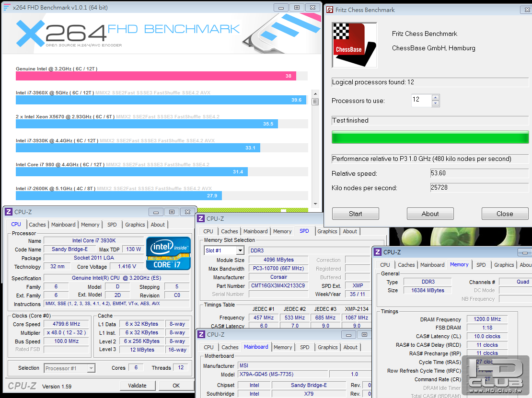The width and height of the screenshot is (532, 398).
Task: Select SPD tab in CPU-Z Mainboard window
Action: coord(305,347)
